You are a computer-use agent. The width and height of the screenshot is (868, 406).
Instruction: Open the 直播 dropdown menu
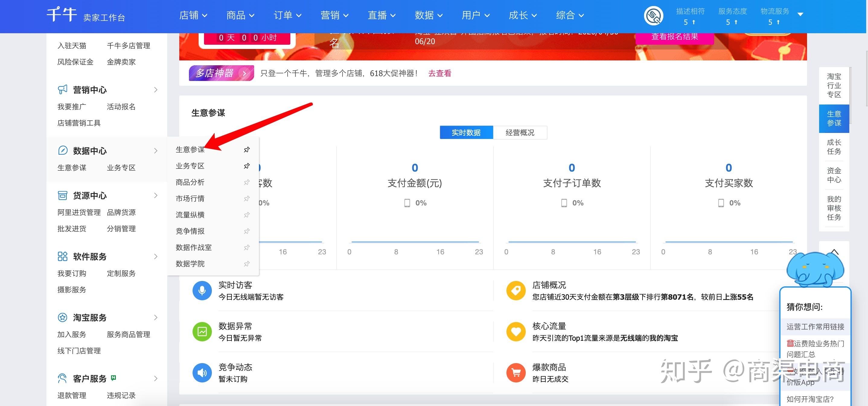381,15
